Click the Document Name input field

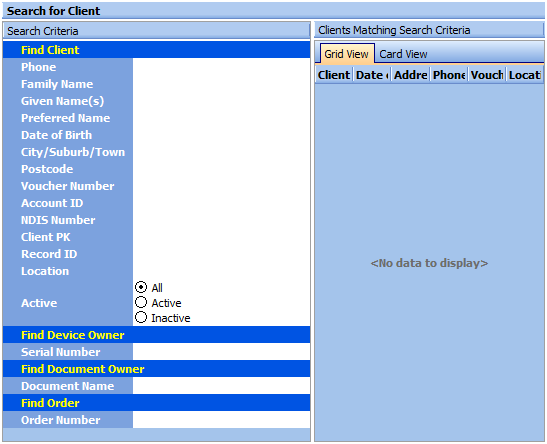(x=221, y=386)
